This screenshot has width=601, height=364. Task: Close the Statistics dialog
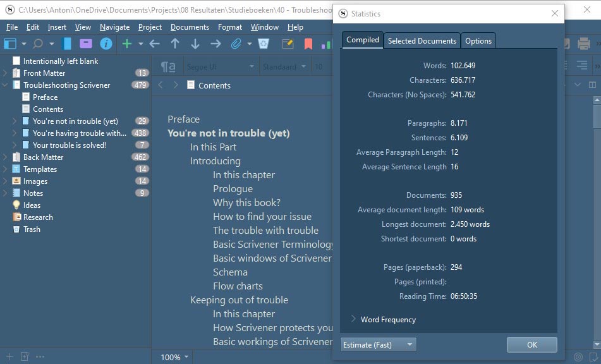pos(555,13)
